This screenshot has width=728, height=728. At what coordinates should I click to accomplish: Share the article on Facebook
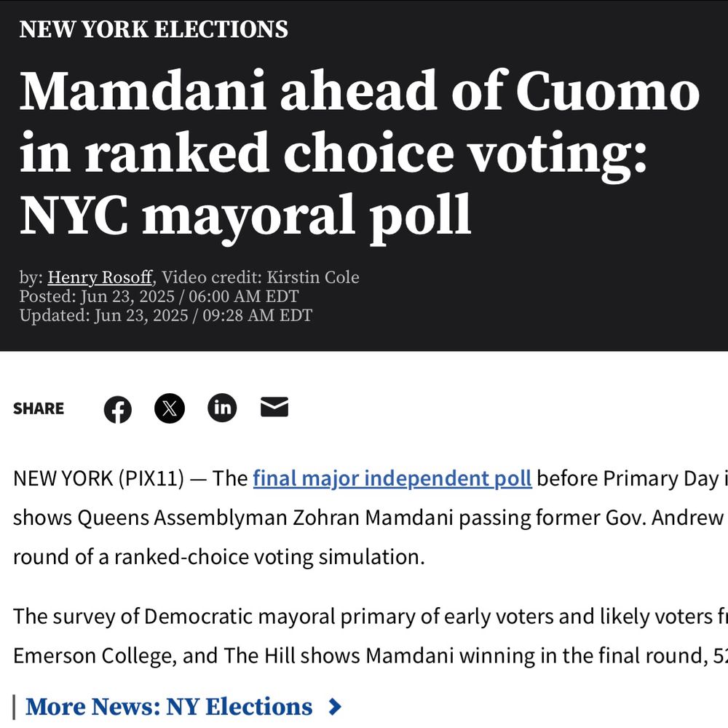coord(117,409)
